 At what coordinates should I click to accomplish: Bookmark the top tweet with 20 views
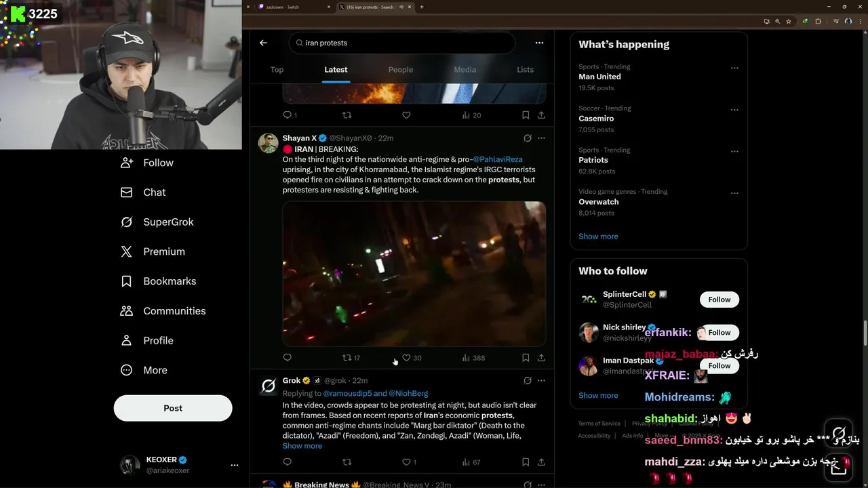tap(526, 115)
